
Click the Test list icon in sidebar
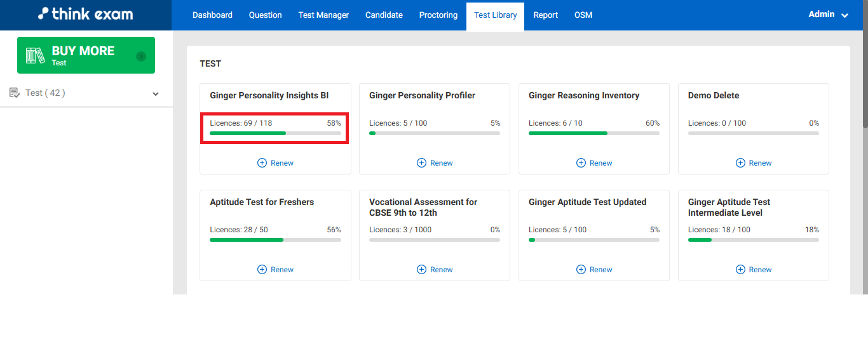coord(15,93)
